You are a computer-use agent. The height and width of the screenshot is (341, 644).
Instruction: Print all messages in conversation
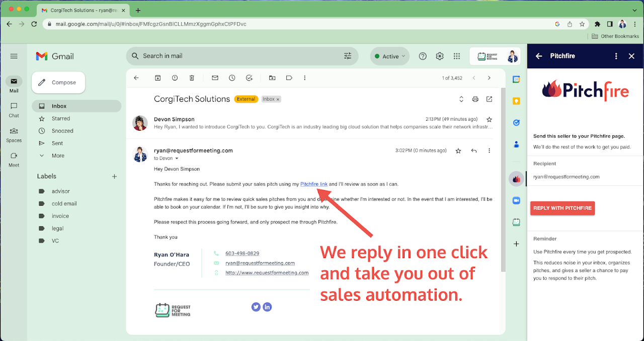[x=475, y=99]
